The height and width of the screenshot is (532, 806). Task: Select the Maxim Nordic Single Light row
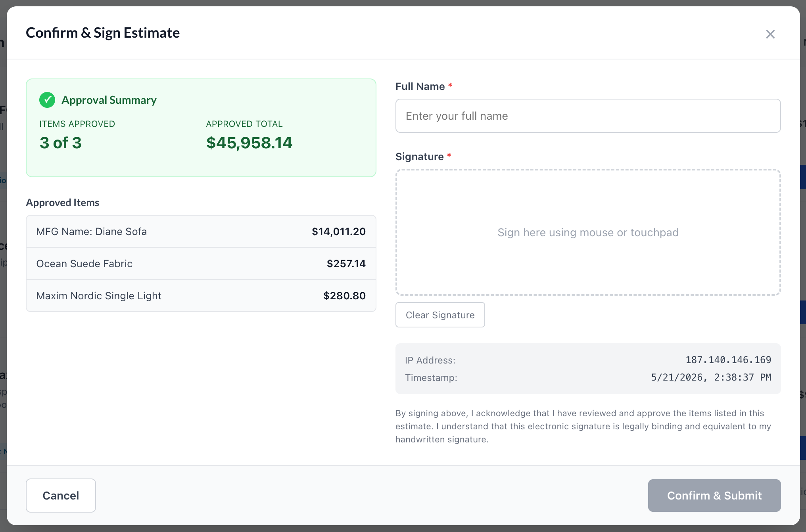201,296
